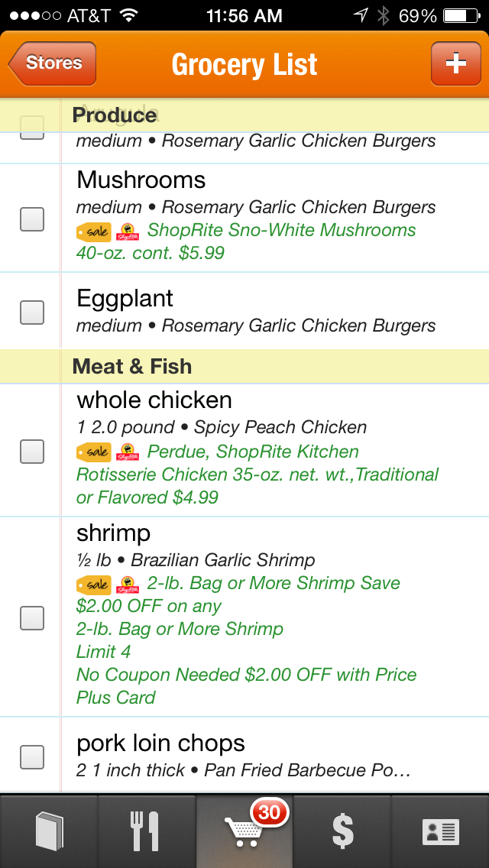Image resolution: width=489 pixels, height=868 pixels.
Task: Check off Mushrooms
Action: [x=31, y=219]
